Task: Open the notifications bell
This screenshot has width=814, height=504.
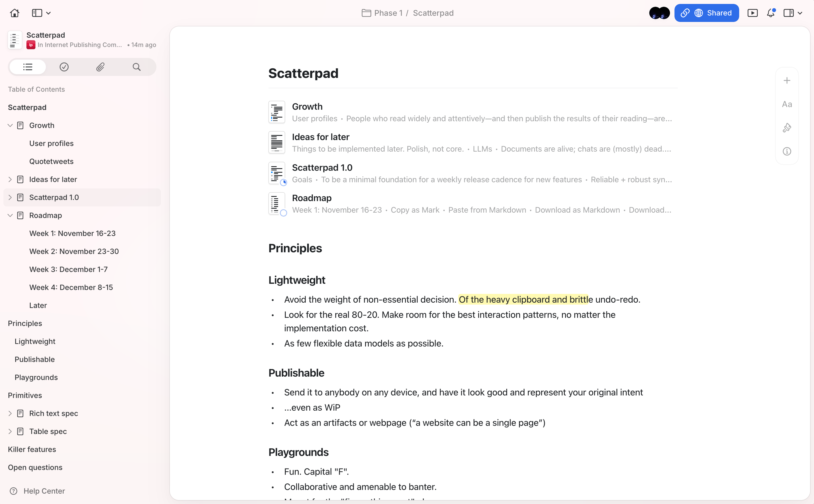Action: pos(770,13)
